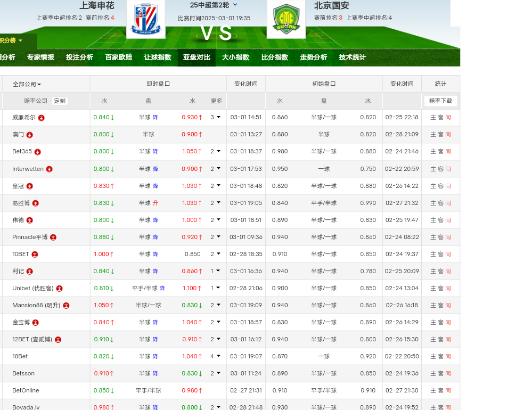This screenshot has height=410, width=532.
Task: Open the 技术统计 tab
Action: [x=353, y=58]
